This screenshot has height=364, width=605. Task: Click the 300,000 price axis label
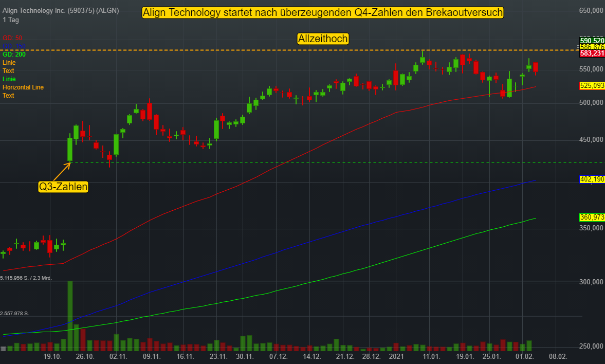[x=591, y=282]
